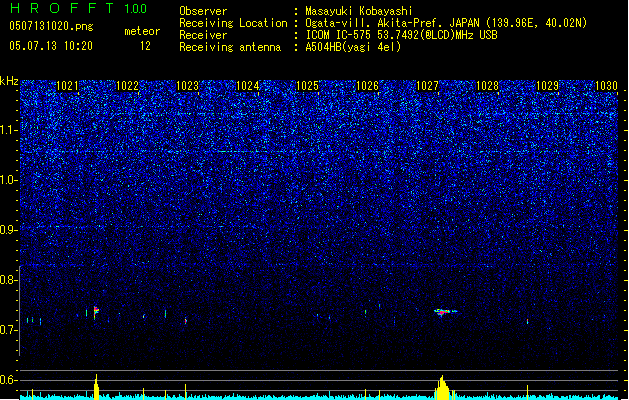Select the Ogata-vill. Akita-Pref. JAPAN location text
Viewport: 629px width, 400px height.
click(x=446, y=23)
